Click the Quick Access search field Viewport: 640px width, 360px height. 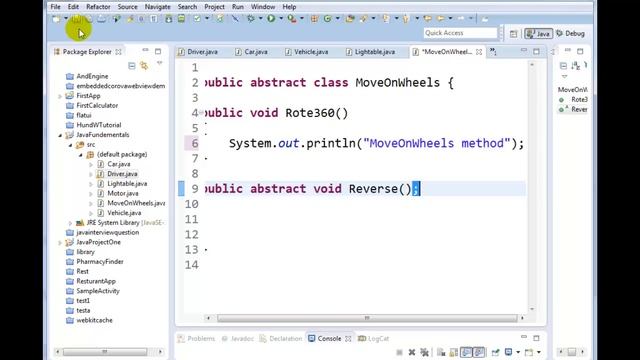pyautogui.click(x=460, y=33)
